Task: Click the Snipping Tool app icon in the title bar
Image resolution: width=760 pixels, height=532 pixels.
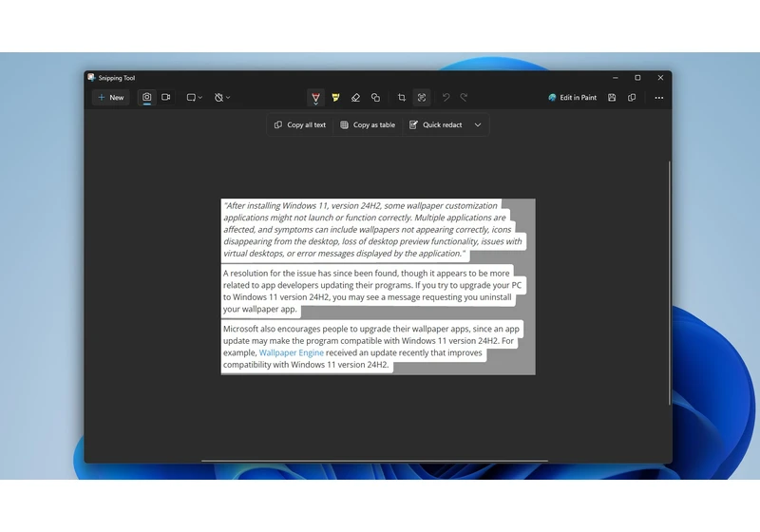Action: tap(91, 78)
